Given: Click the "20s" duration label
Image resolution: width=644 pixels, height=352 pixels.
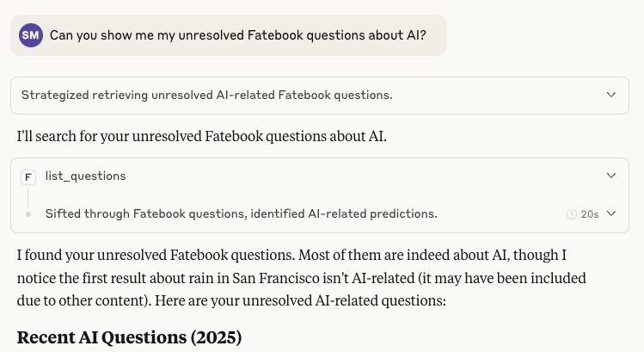Looking at the screenshot, I should (589, 213).
